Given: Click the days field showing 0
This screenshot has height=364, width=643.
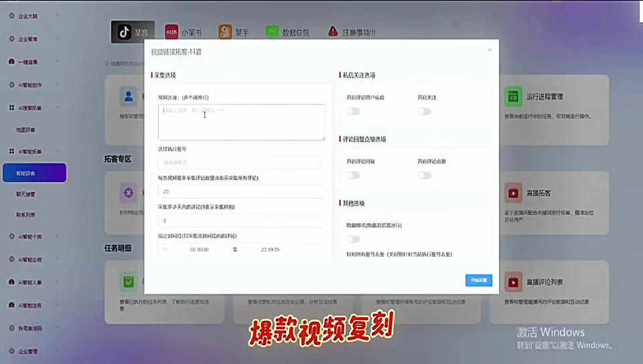Looking at the screenshot, I should point(242,221).
